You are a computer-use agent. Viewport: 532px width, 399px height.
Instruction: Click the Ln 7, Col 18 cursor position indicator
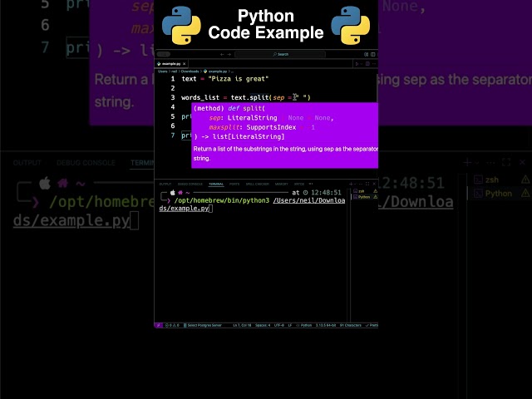pos(242,325)
